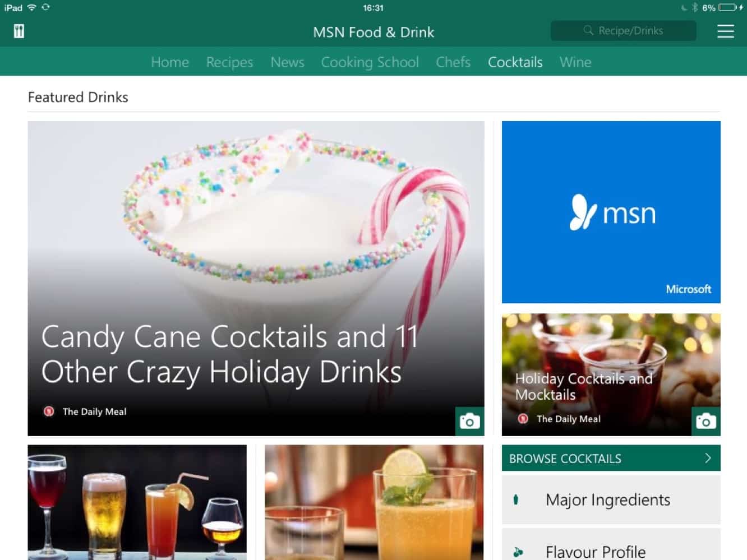The image size is (747, 560).
Task: Tap the fork and knife app icon
Action: [x=19, y=31]
